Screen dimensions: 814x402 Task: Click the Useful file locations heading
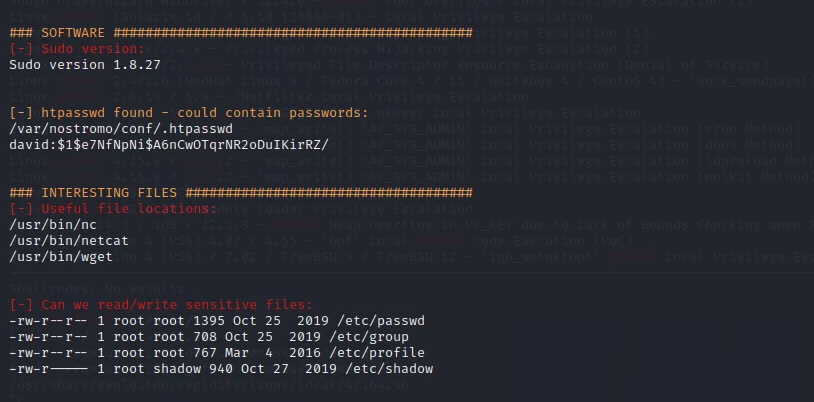click(x=113, y=209)
